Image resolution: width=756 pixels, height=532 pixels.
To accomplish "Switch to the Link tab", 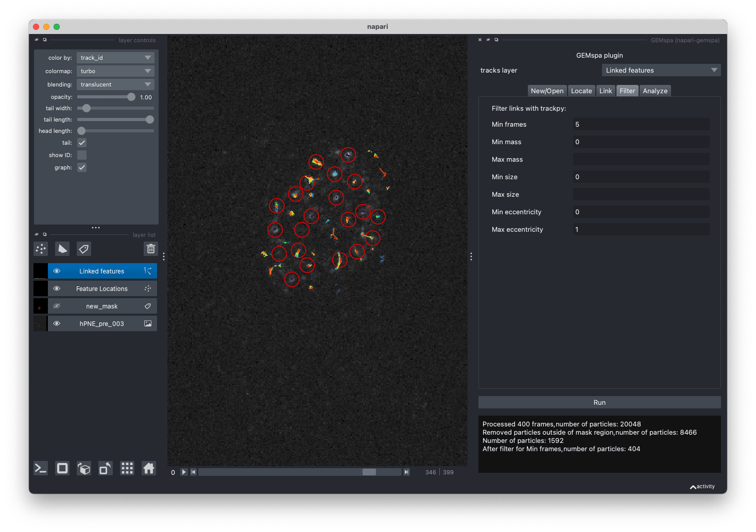I will click(606, 91).
